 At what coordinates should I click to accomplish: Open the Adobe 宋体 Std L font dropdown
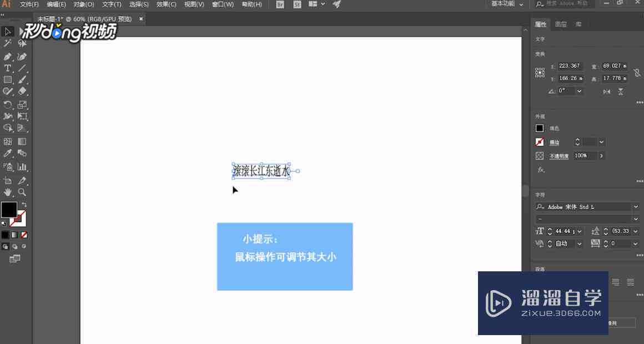(x=636, y=207)
